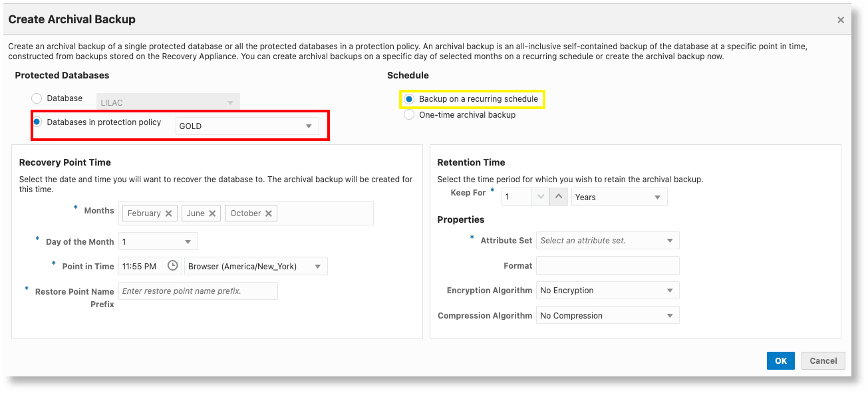This screenshot has width=868, height=393.
Task: Click the Restore Point Name Prefix field
Action: [x=198, y=290]
